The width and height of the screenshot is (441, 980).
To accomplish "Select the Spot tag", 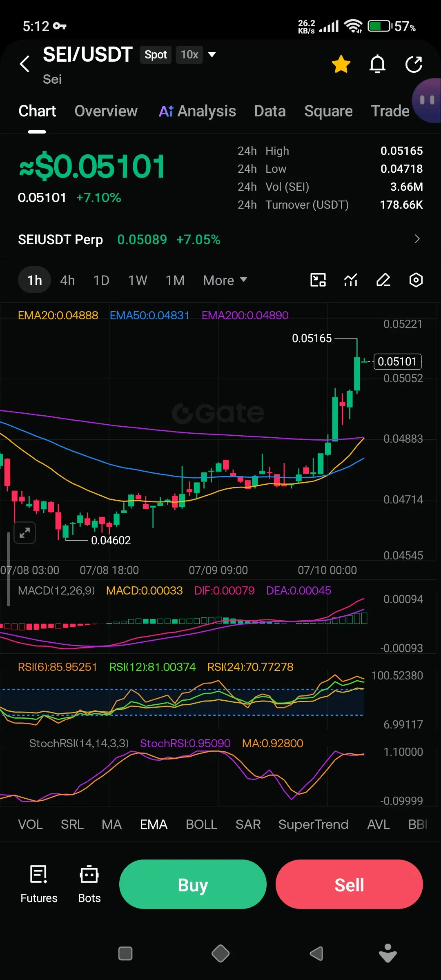I will [156, 55].
